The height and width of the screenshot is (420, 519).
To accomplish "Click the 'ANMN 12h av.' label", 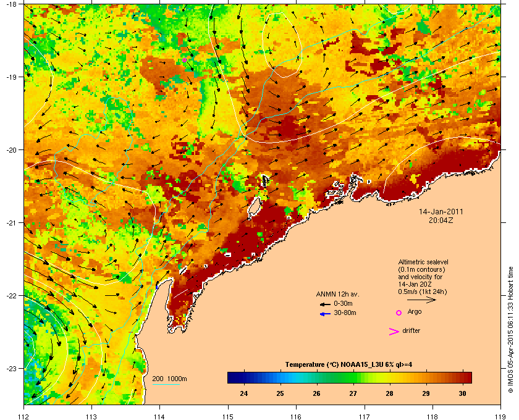I will (337, 294).
